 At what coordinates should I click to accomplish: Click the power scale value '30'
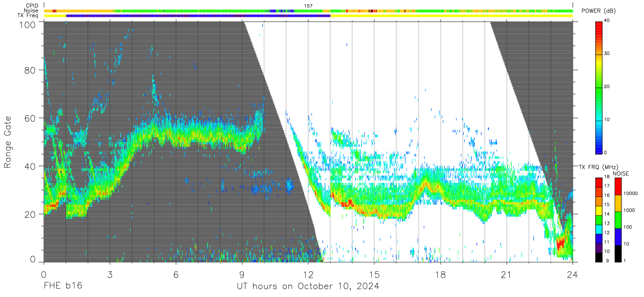(608, 53)
